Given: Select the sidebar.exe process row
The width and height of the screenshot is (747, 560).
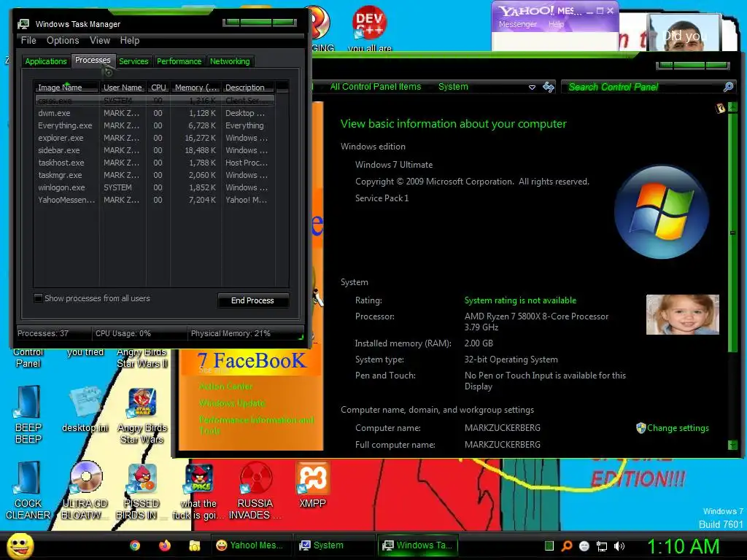Looking at the screenshot, I should (x=155, y=150).
